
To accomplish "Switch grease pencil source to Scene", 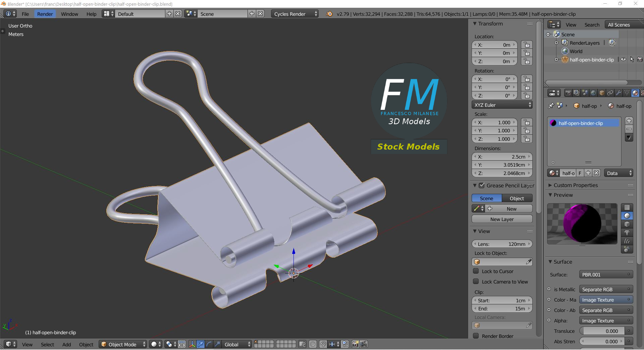I will [x=487, y=198].
